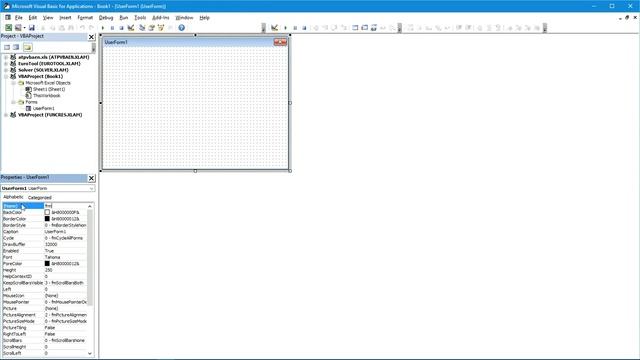
Task: Click the Insert UserForm toolbar icon
Action: pyautogui.click(x=18, y=28)
